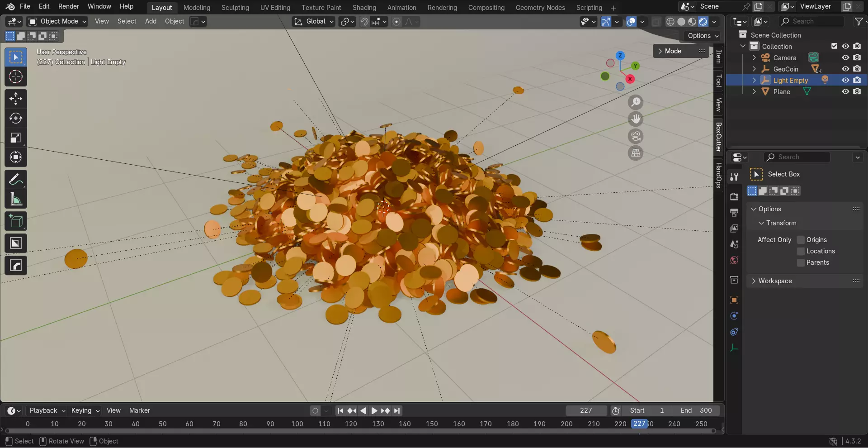Open the Physics properties tab icon

click(734, 316)
